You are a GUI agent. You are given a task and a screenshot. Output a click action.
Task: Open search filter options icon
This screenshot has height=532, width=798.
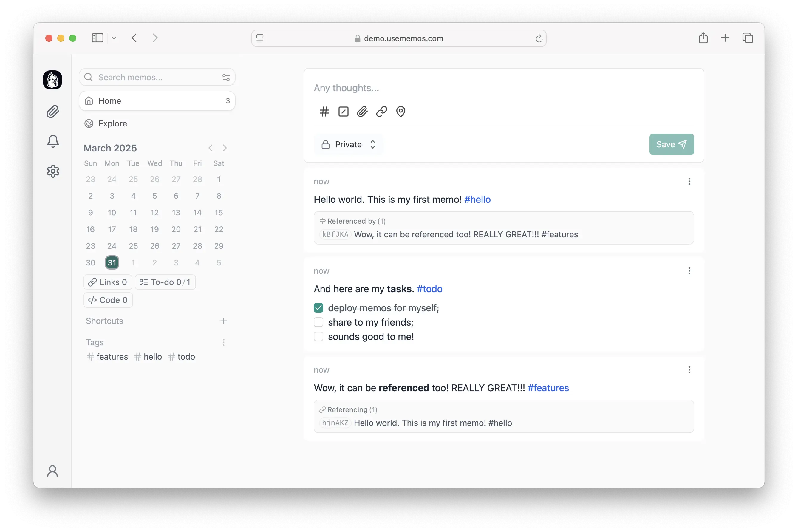point(226,77)
